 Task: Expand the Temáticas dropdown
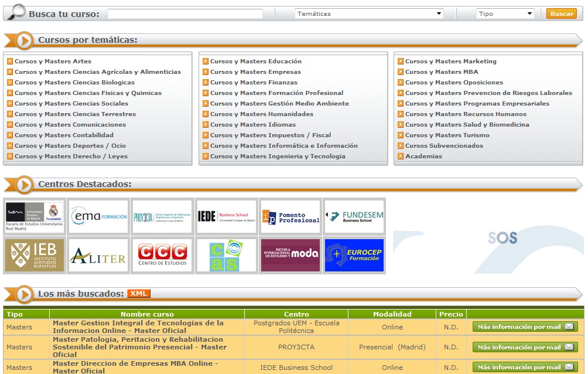[369, 13]
